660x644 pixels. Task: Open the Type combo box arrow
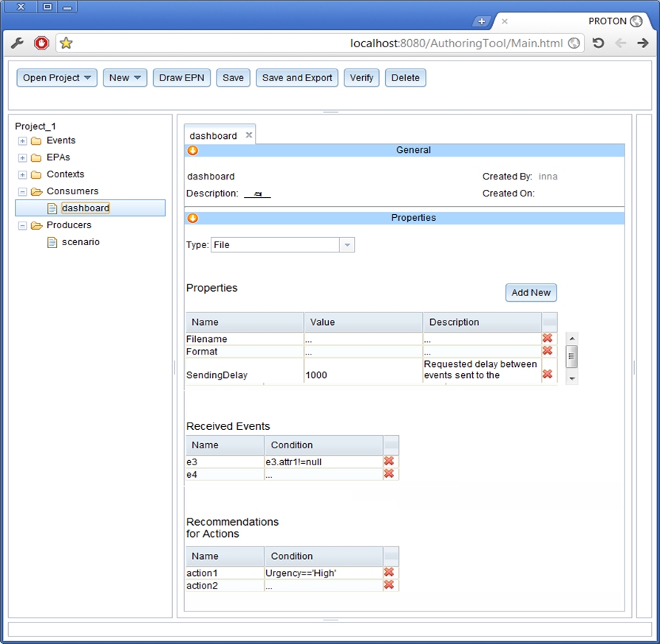click(x=347, y=244)
